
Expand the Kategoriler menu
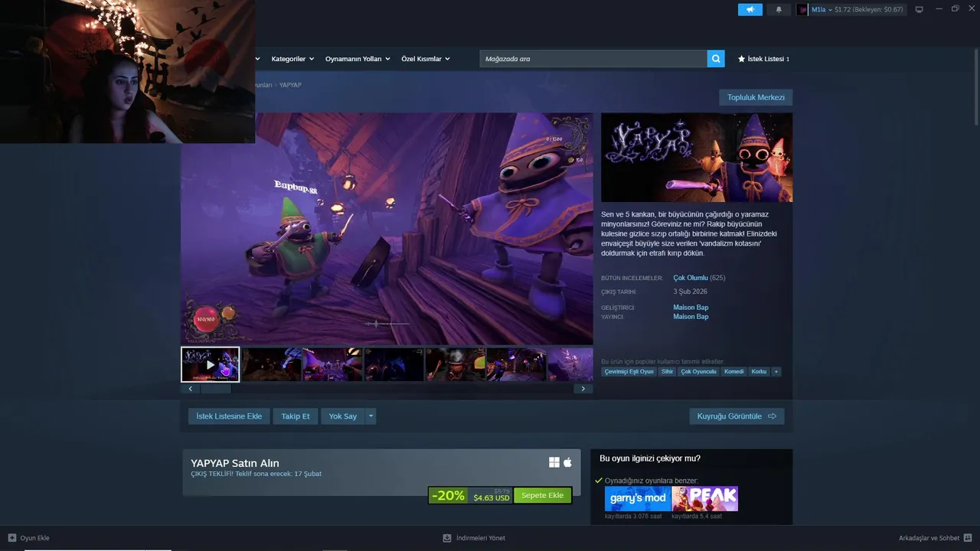pos(292,59)
